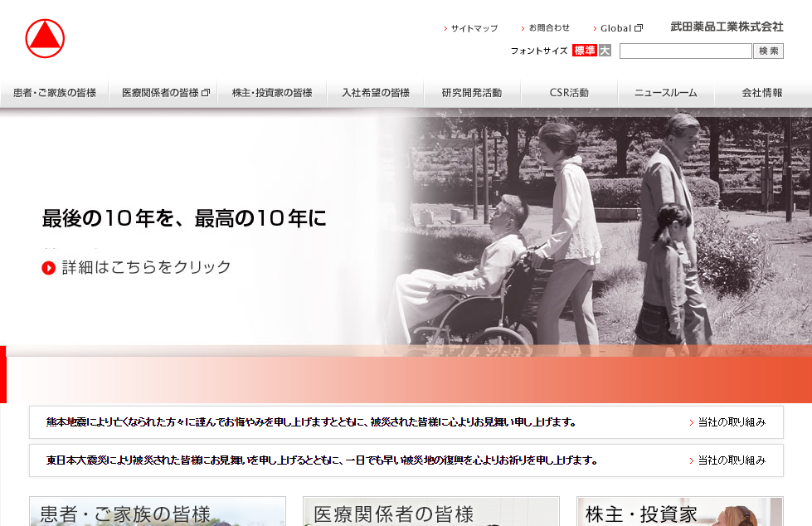
Task: Navigate to ニュースルーム
Action: [x=665, y=93]
